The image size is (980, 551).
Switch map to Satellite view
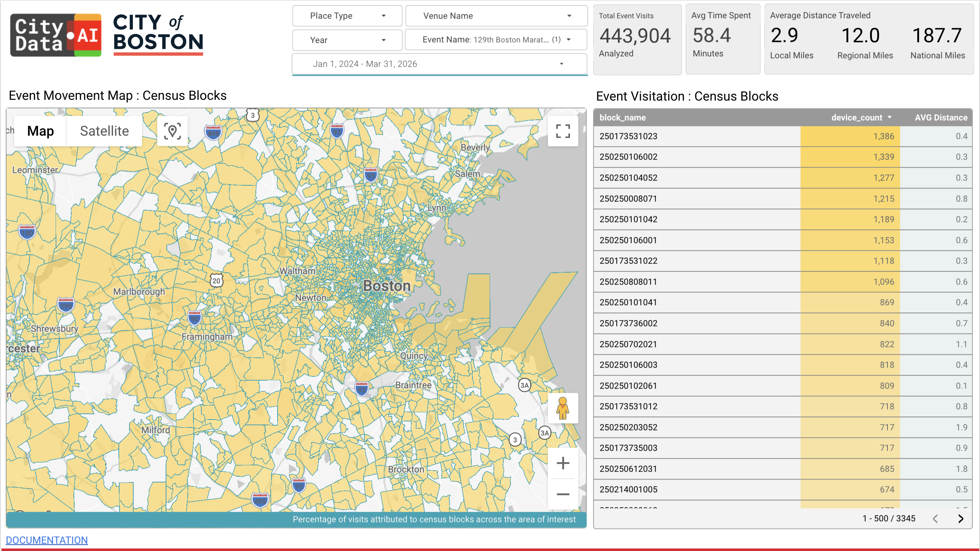[x=104, y=131]
